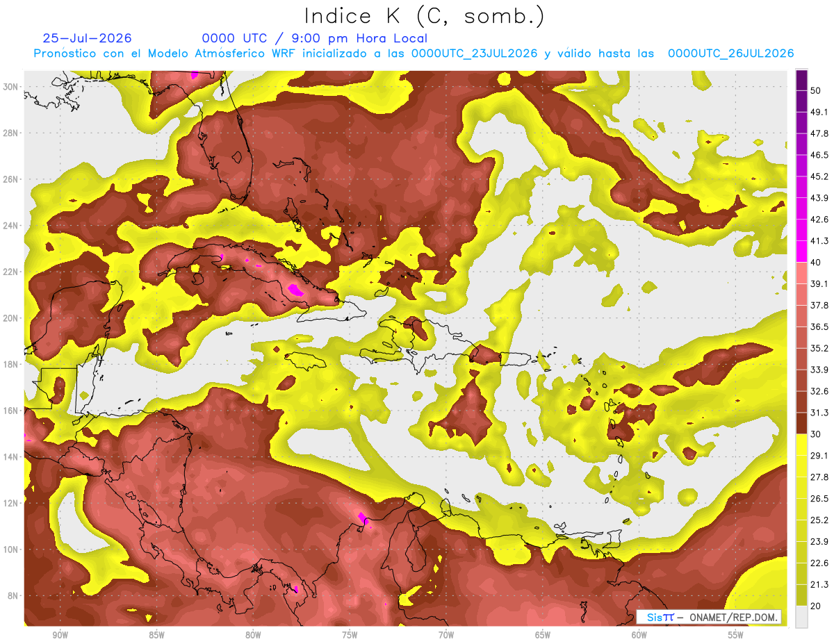834x644 pixels.
Task: Click the colorbar value '36.5'
Action: pyautogui.click(x=819, y=327)
